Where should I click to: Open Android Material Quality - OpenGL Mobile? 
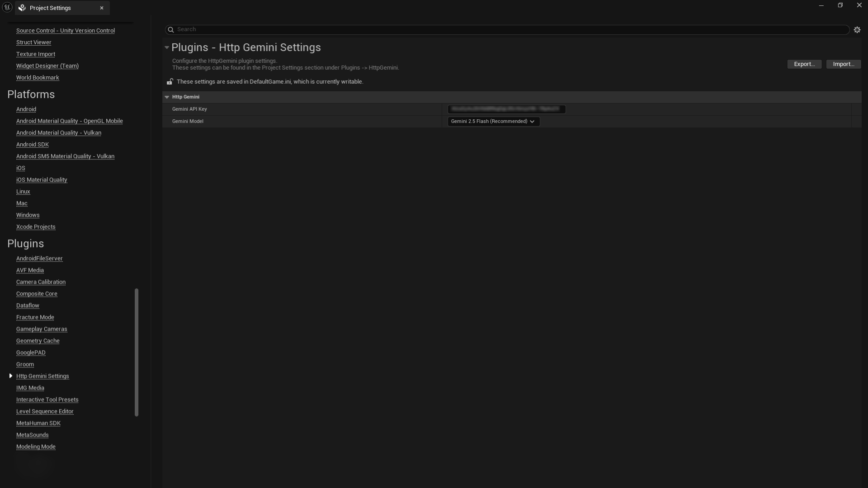[x=70, y=121]
